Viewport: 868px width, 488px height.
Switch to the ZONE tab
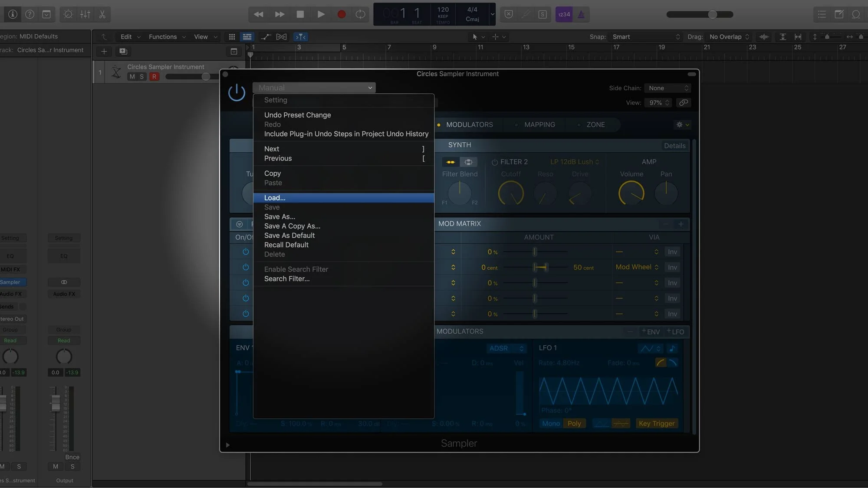point(595,125)
